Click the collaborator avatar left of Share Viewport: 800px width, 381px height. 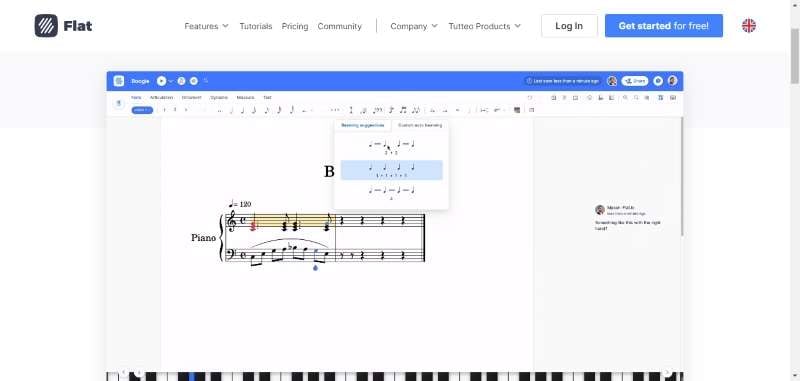point(612,81)
